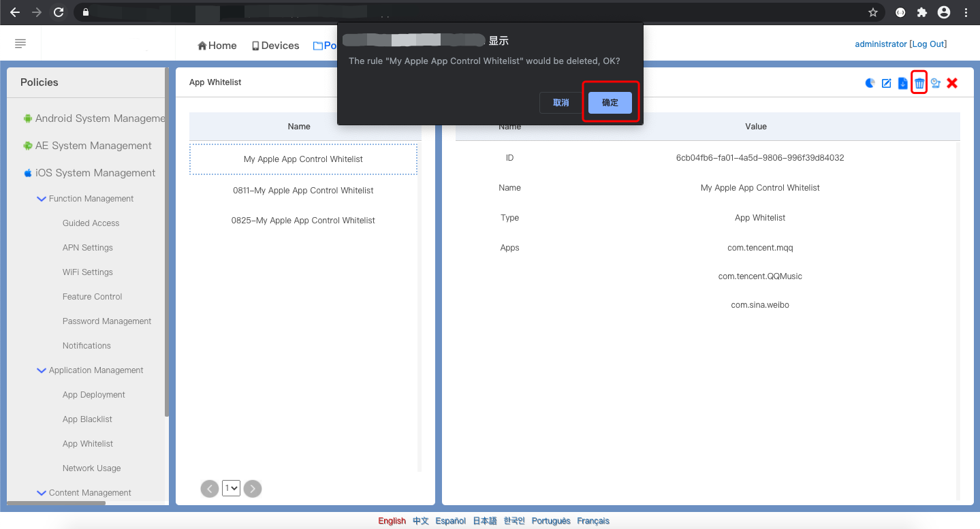Open the page number dropdown
980x529 pixels.
231,487
